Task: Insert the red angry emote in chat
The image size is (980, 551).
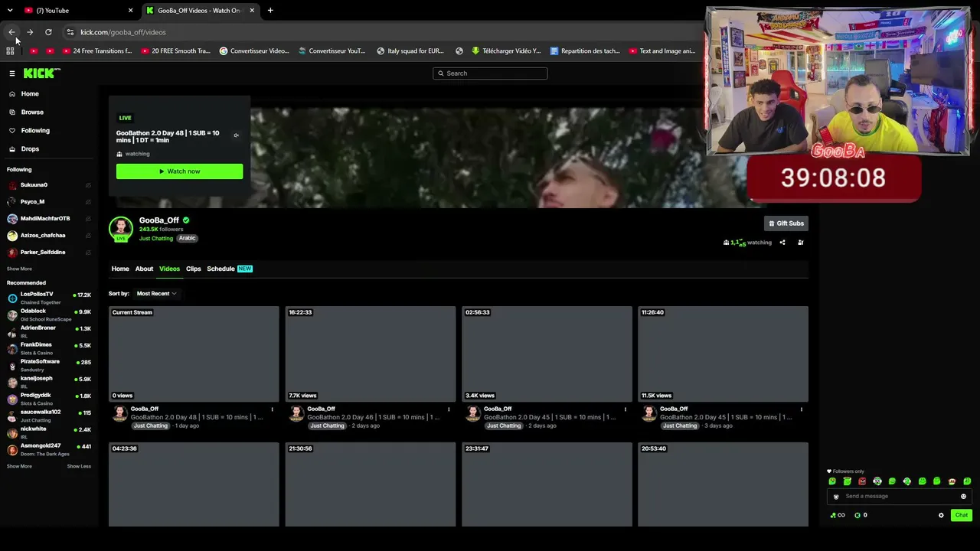Action: 862,481
